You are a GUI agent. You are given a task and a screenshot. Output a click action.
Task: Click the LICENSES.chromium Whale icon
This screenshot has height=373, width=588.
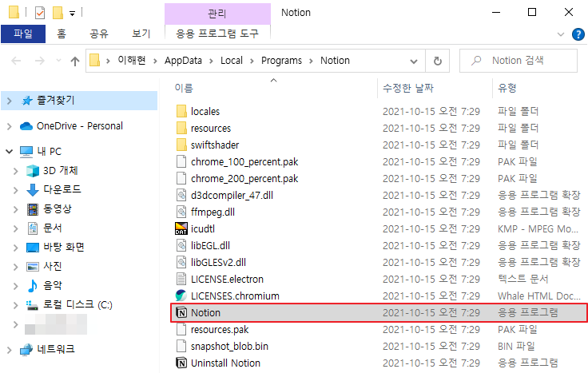[x=181, y=296]
